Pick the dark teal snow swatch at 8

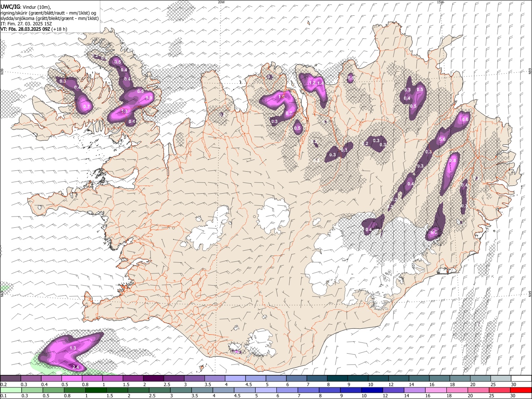click(337, 378)
